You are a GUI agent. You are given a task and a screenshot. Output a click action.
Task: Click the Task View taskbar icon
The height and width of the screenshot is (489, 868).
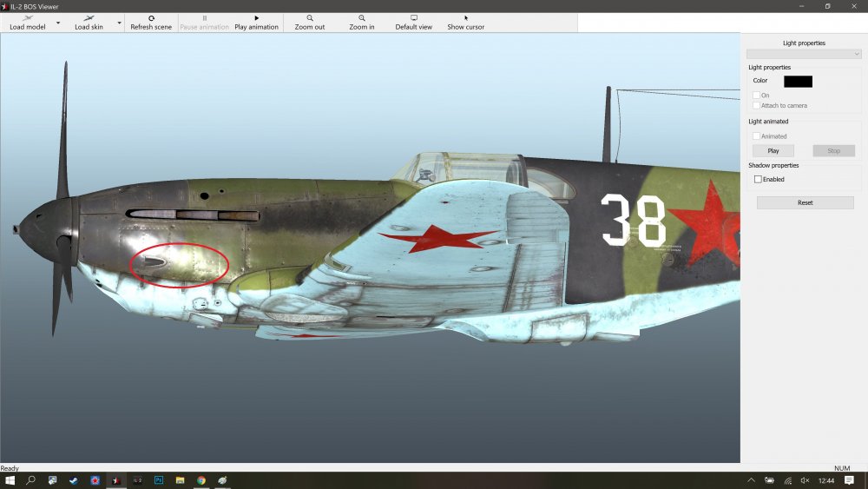[x=53, y=480]
